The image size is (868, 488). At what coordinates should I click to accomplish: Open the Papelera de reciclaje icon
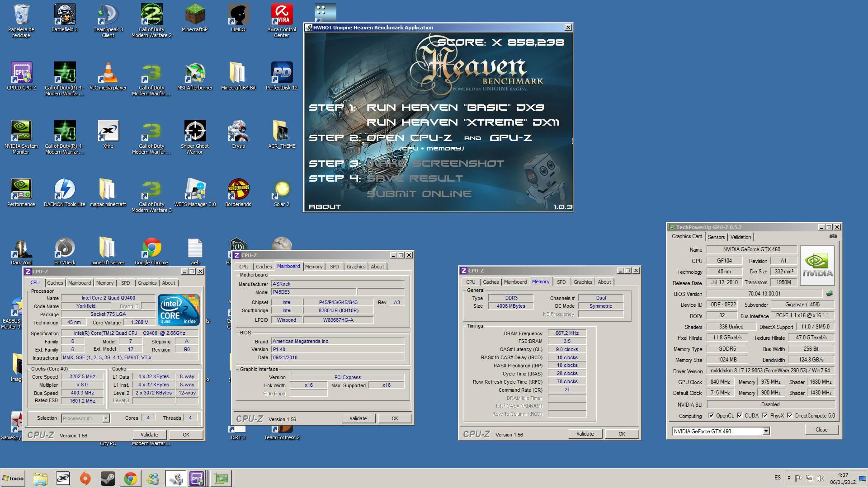pos(21,20)
